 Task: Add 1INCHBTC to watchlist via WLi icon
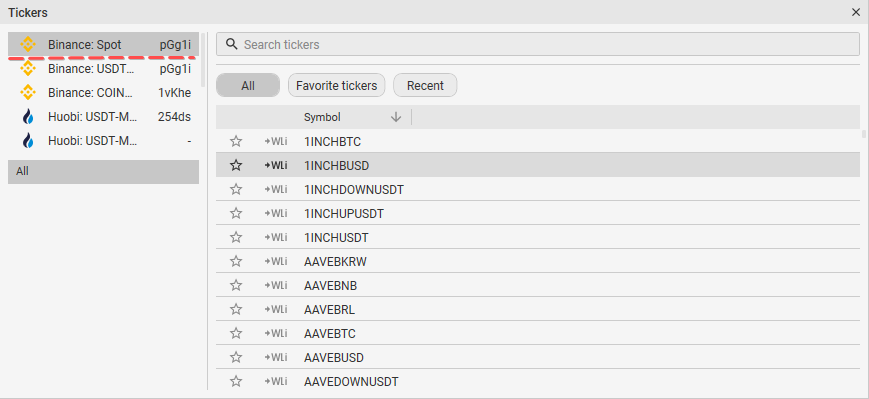click(x=275, y=141)
